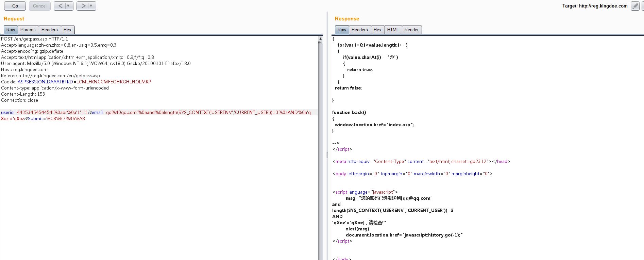This screenshot has height=260, width=644.
Task: Click the Accept-encoding: gzip,deflate line
Action: 32,51
